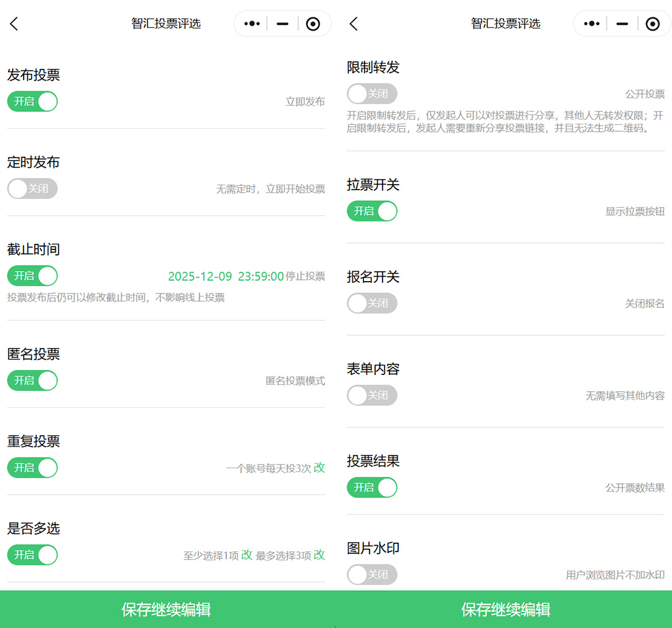672x628 pixels.
Task: Click 改 next to 最多选择3项
Action: 319,555
